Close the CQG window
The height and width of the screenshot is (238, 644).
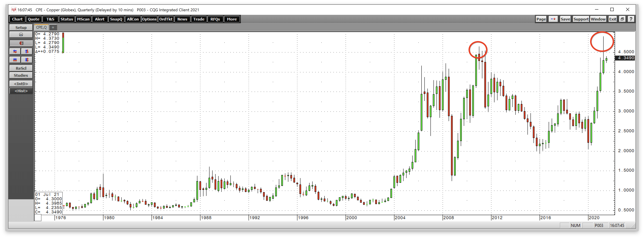point(627,9)
